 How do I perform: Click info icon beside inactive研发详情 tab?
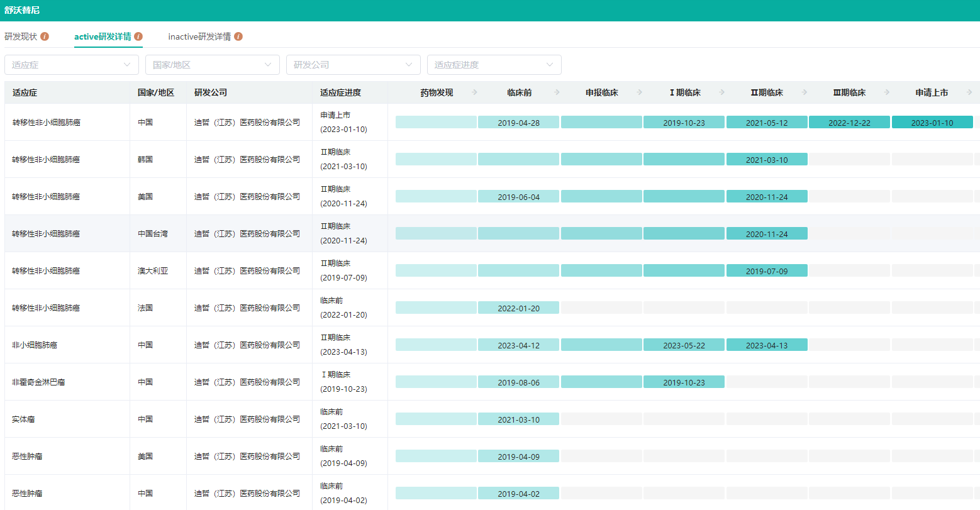pos(238,36)
